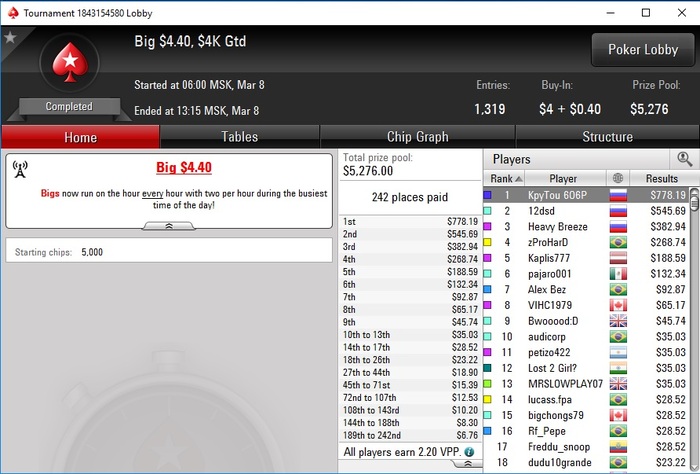Open the Big $4.40 link
Viewport: 700px width, 474px height.
point(184,167)
